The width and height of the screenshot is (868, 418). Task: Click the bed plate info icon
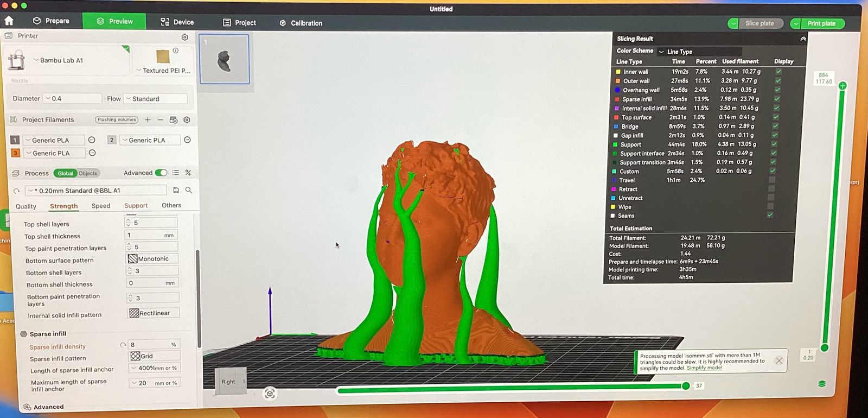175,50
